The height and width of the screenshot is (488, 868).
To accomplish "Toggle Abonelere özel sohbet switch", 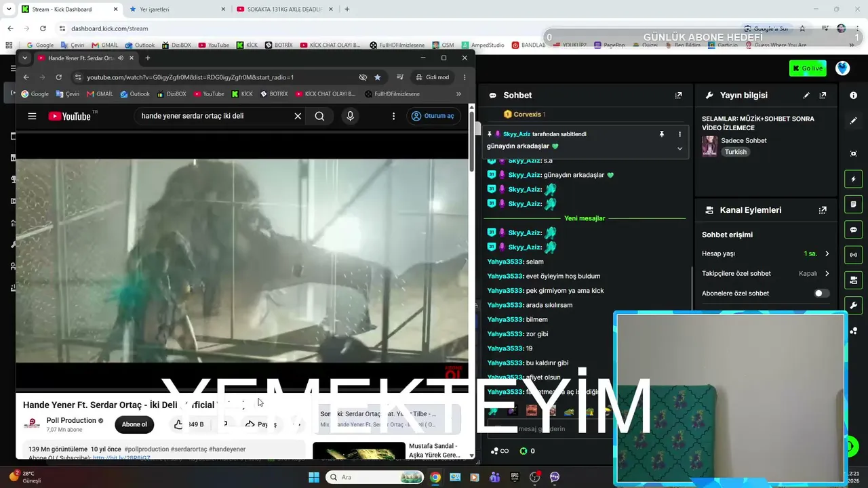I will pos(821,293).
